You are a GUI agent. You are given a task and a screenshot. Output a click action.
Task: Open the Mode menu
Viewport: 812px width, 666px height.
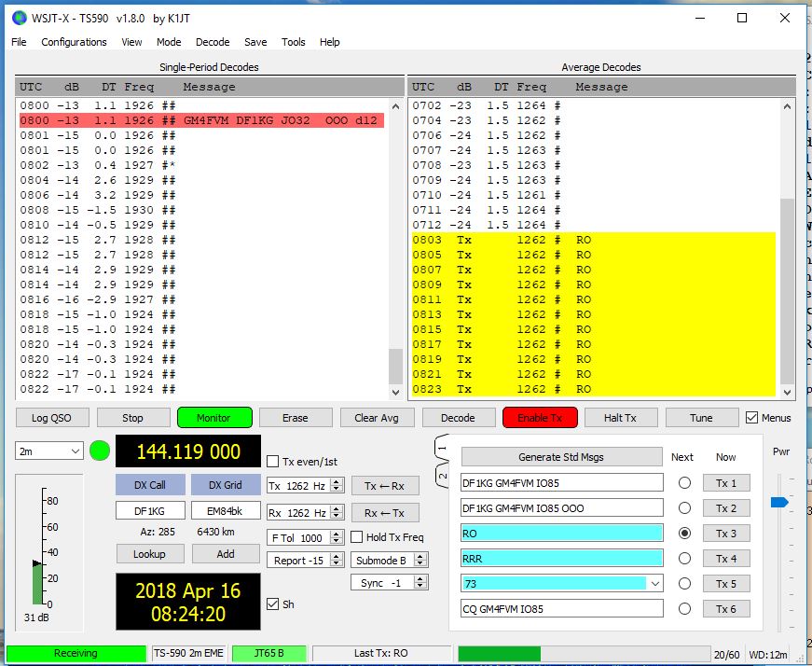point(169,42)
